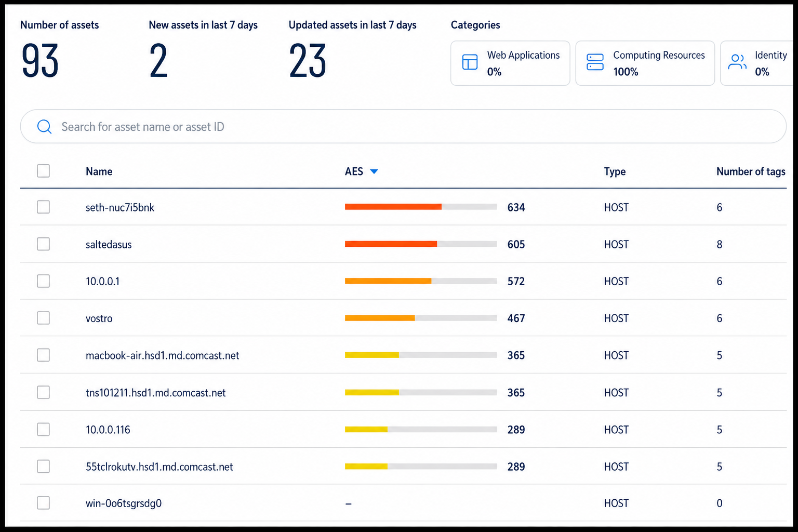Click the Updated assets value 23
The image size is (798, 532).
(x=308, y=61)
